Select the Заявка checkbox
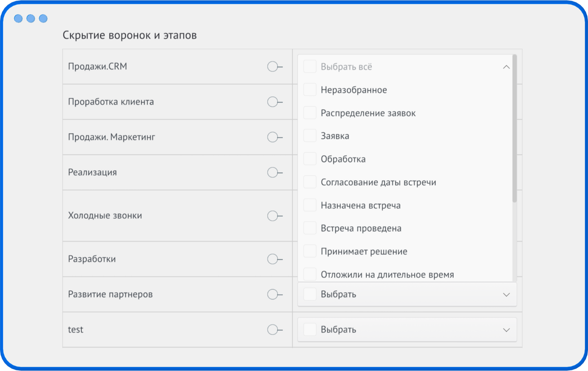 pyautogui.click(x=309, y=136)
